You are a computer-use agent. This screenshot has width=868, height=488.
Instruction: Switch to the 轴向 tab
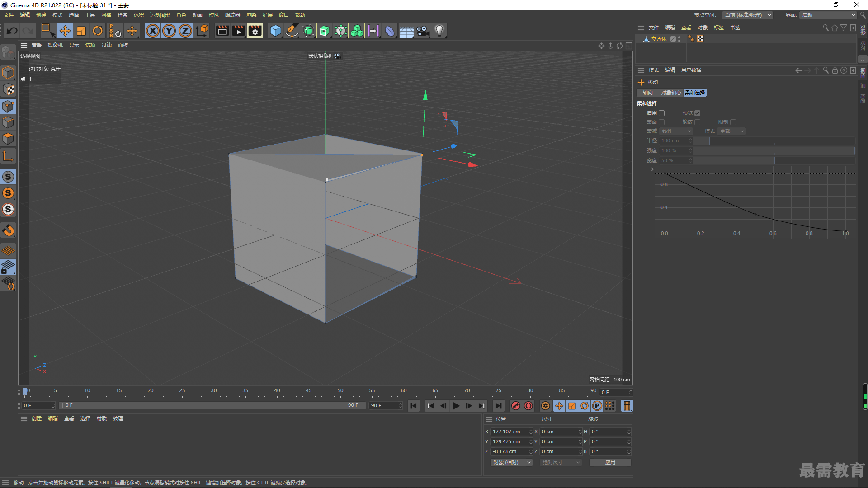648,93
